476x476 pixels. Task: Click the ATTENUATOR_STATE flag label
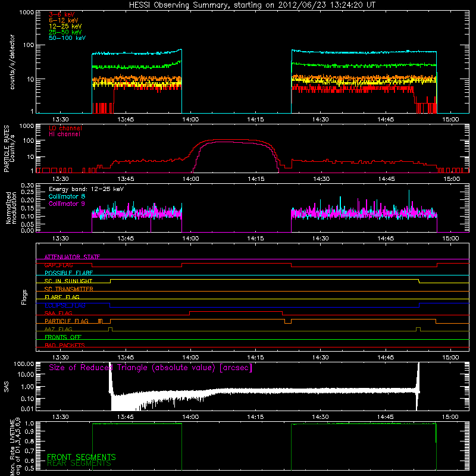72,257
